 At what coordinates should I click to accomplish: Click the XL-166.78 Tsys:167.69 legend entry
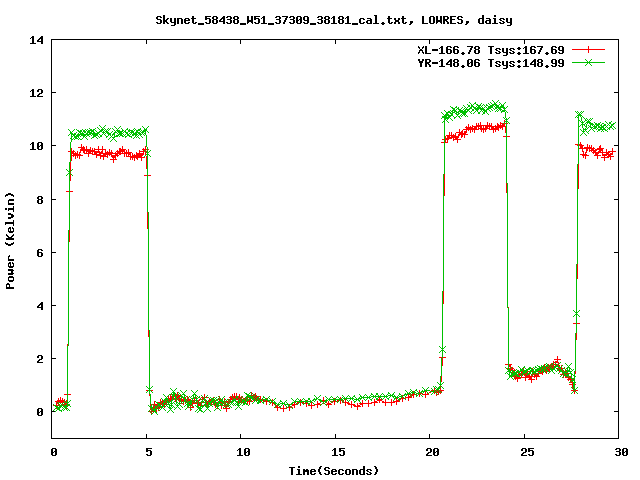click(x=491, y=50)
